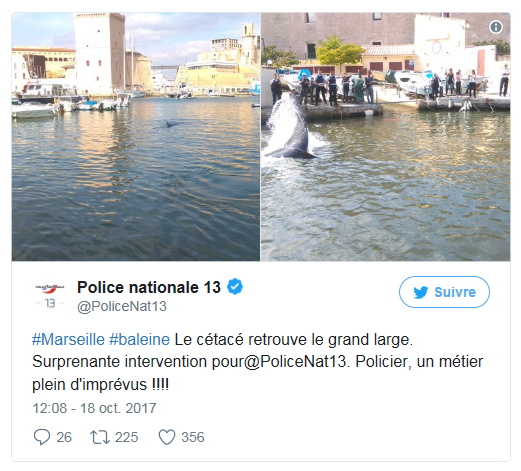Follow the account with the Suivre button
Image resolution: width=521 pixels, height=471 pixels.
tap(444, 292)
